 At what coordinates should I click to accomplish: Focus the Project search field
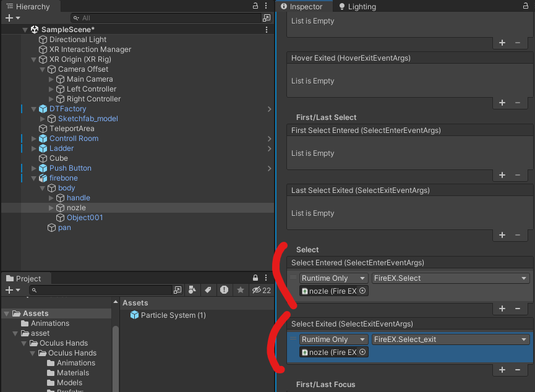[x=100, y=290]
